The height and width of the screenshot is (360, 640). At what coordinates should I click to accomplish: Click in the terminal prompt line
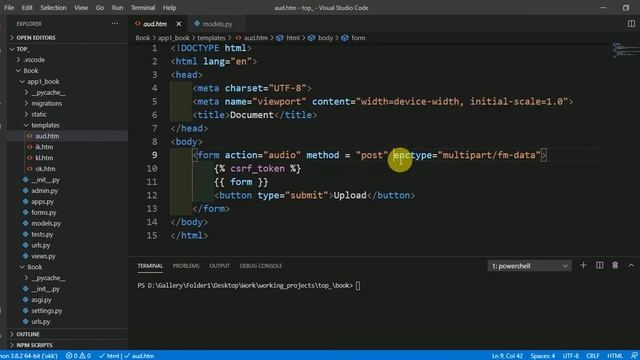tap(249, 286)
